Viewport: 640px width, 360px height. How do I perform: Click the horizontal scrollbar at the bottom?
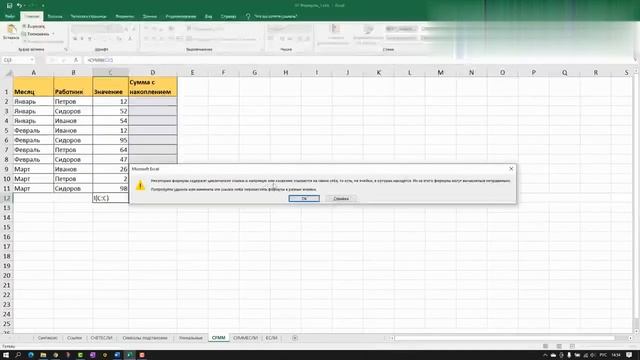(x=505, y=338)
